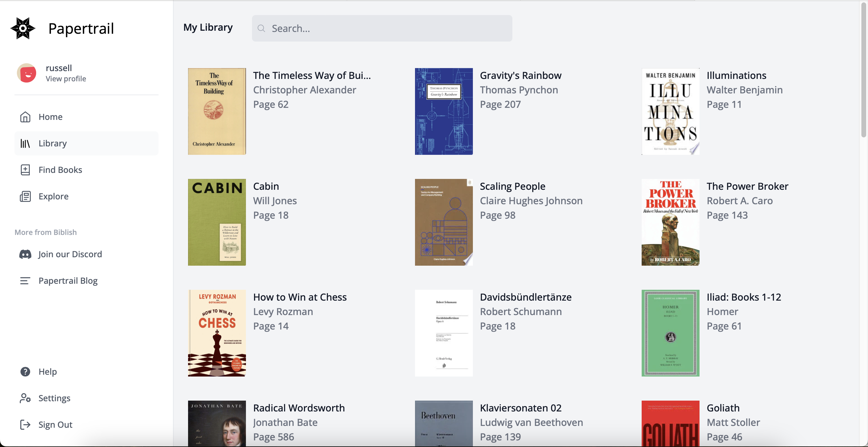Click the "Klaviersonaten 02" title
The height and width of the screenshot is (447, 868).
pyautogui.click(x=520, y=408)
